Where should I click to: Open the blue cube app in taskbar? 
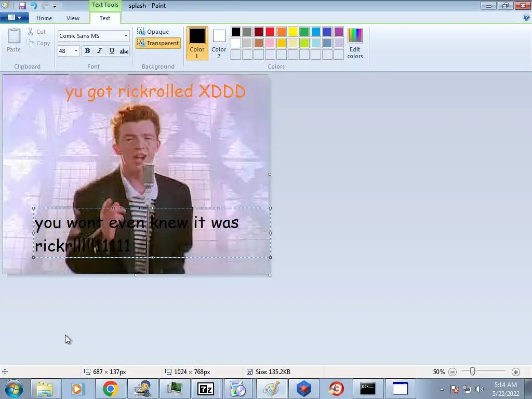(303, 389)
